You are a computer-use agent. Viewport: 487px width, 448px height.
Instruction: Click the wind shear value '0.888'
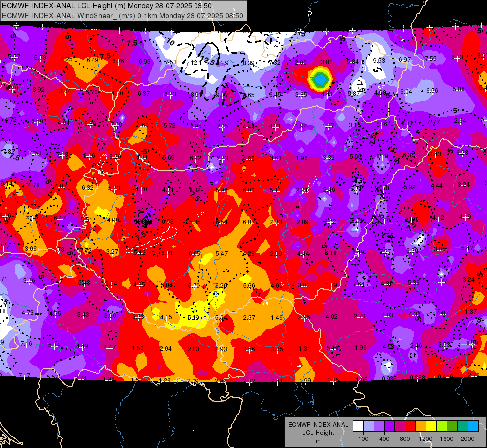pyautogui.click(x=418, y=377)
